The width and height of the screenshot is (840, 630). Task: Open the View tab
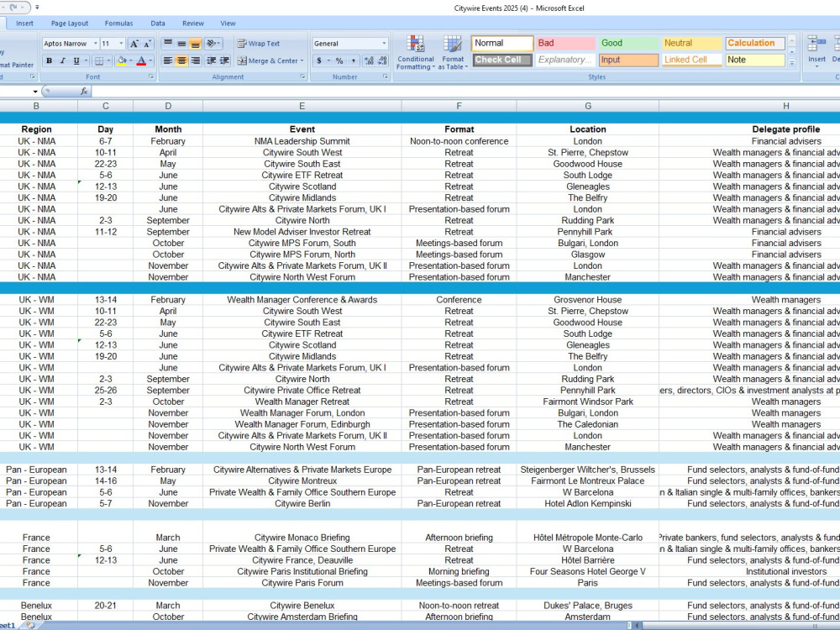228,24
